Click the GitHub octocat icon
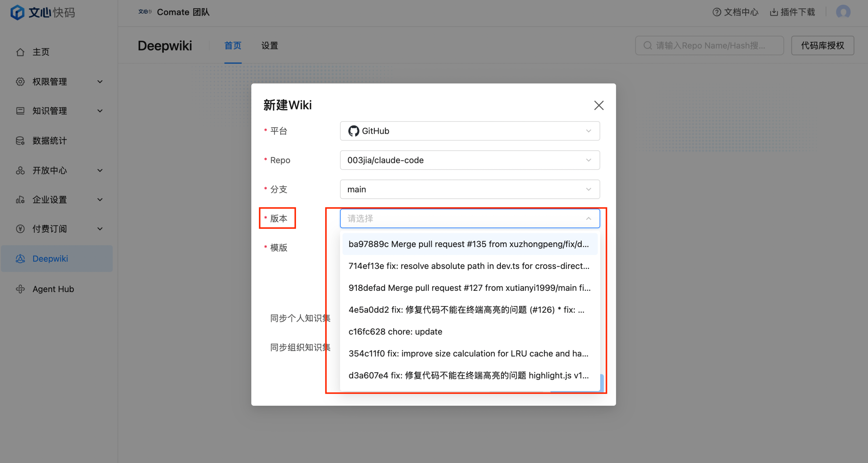Screen dimensions: 868x463 tap(354, 131)
